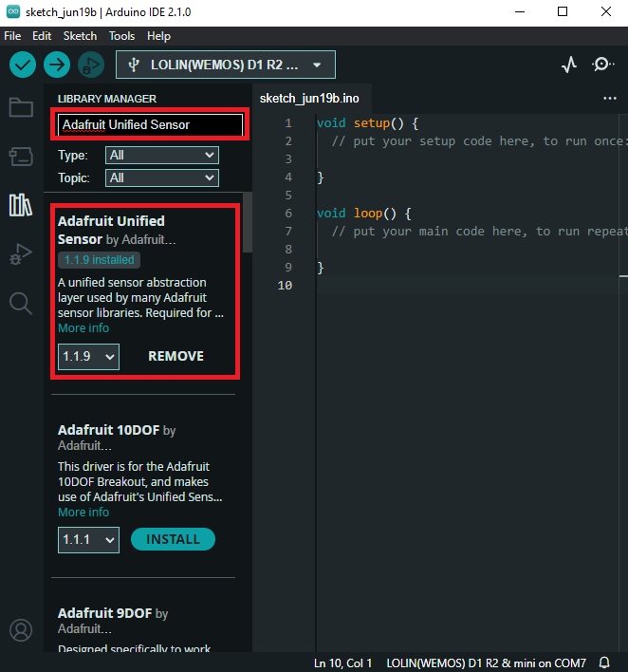
Task: Open More info link for Adafruit 10DOF
Action: click(83, 512)
